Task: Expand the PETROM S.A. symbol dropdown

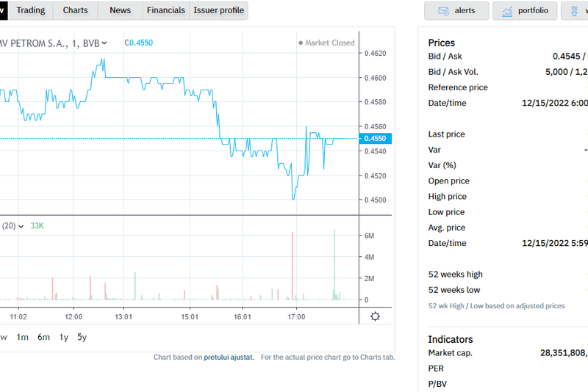Action: click(x=104, y=43)
